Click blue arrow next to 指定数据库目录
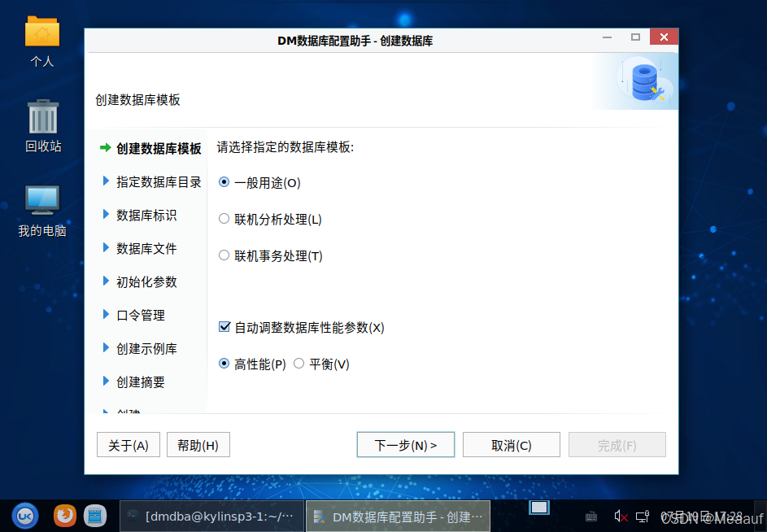Image resolution: width=767 pixels, height=532 pixels. (x=106, y=181)
